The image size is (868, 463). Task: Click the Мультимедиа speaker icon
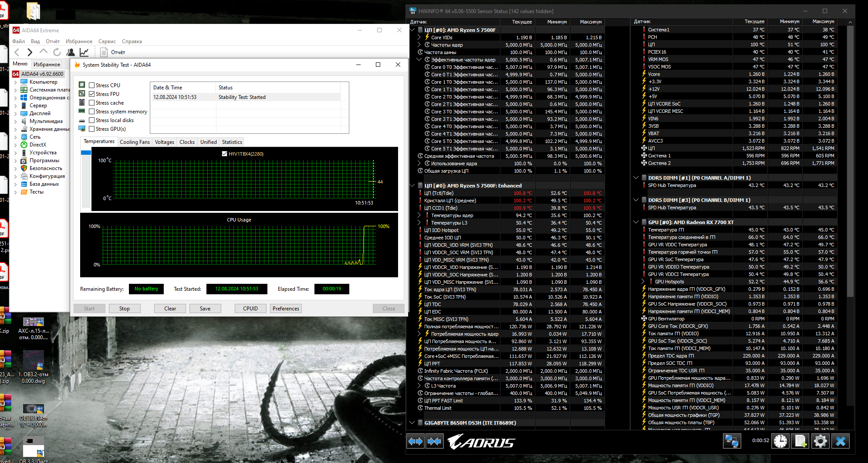click(24, 121)
